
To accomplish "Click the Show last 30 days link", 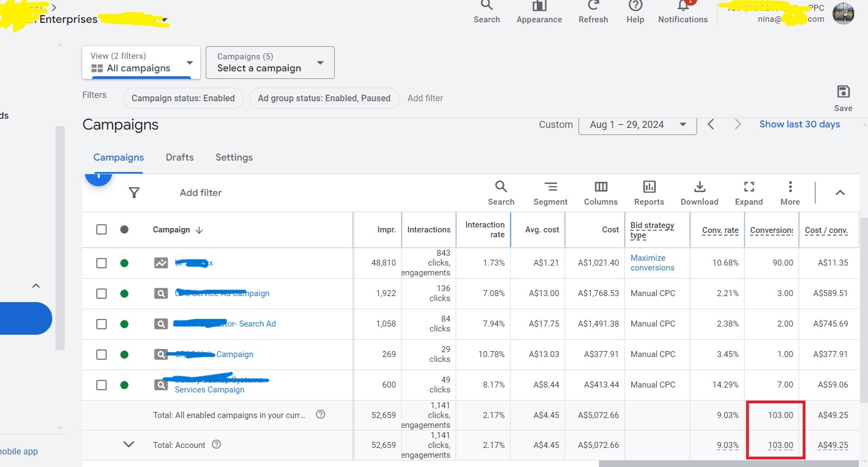I will pos(799,124).
